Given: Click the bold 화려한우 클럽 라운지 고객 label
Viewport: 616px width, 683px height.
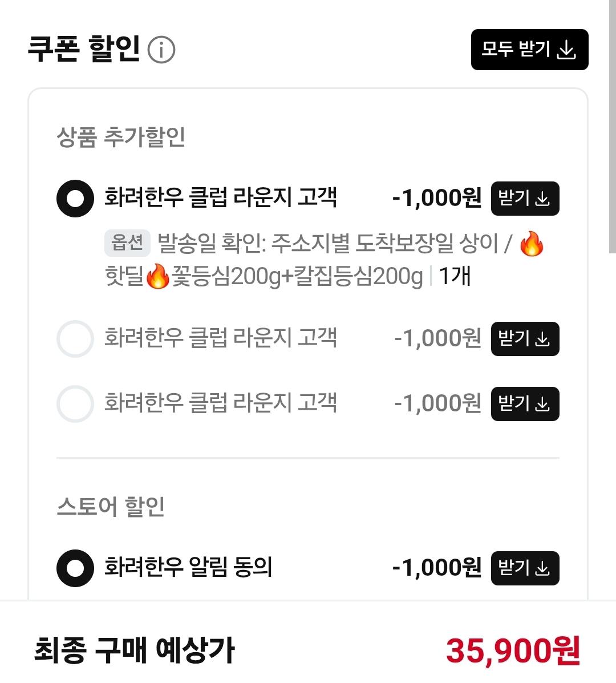Looking at the screenshot, I should [x=221, y=198].
